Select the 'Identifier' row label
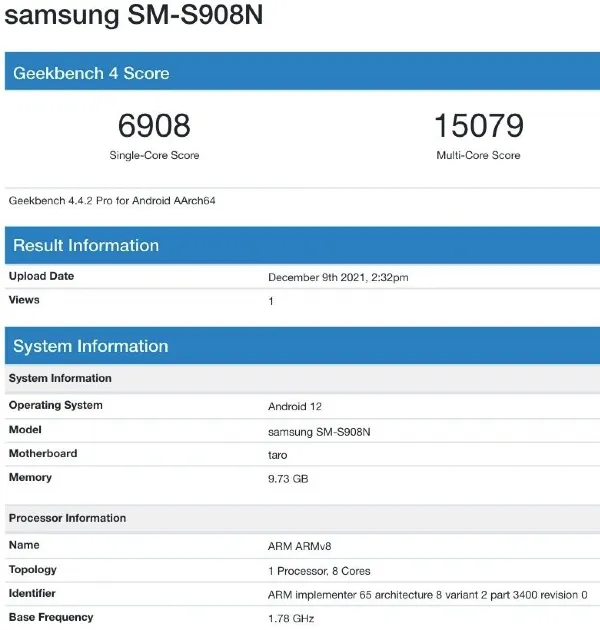 32,593
